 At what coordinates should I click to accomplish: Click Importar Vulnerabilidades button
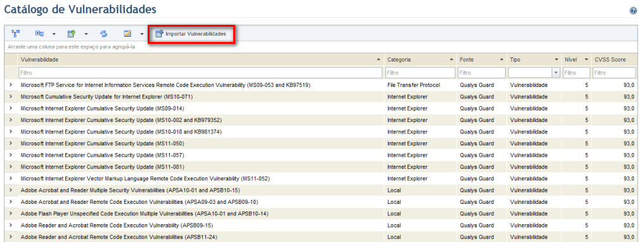191,34
